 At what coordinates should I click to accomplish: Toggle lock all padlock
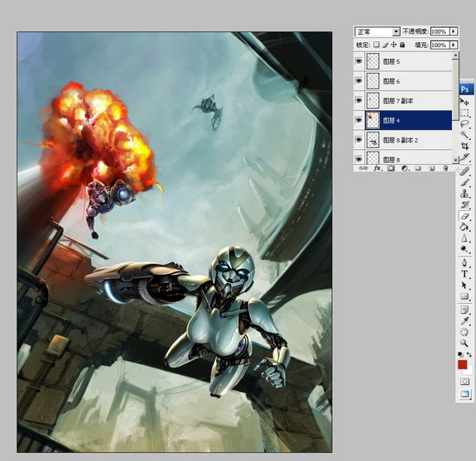click(402, 45)
